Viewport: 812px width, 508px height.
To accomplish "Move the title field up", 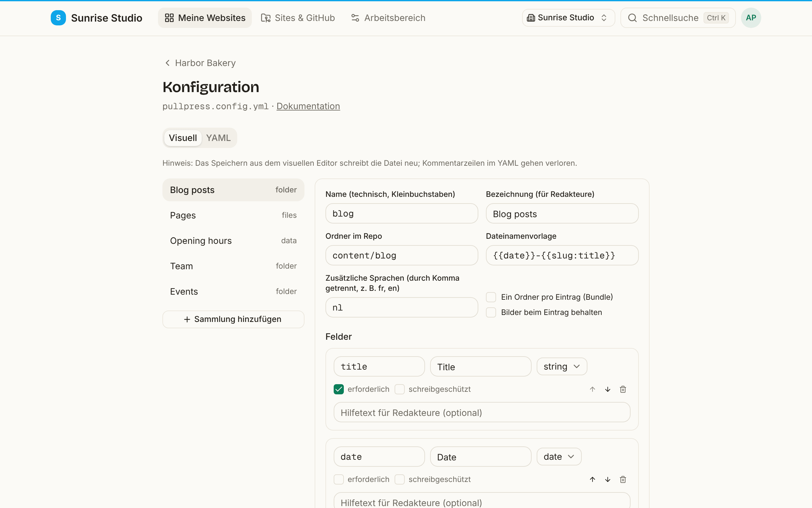I will pyautogui.click(x=592, y=389).
